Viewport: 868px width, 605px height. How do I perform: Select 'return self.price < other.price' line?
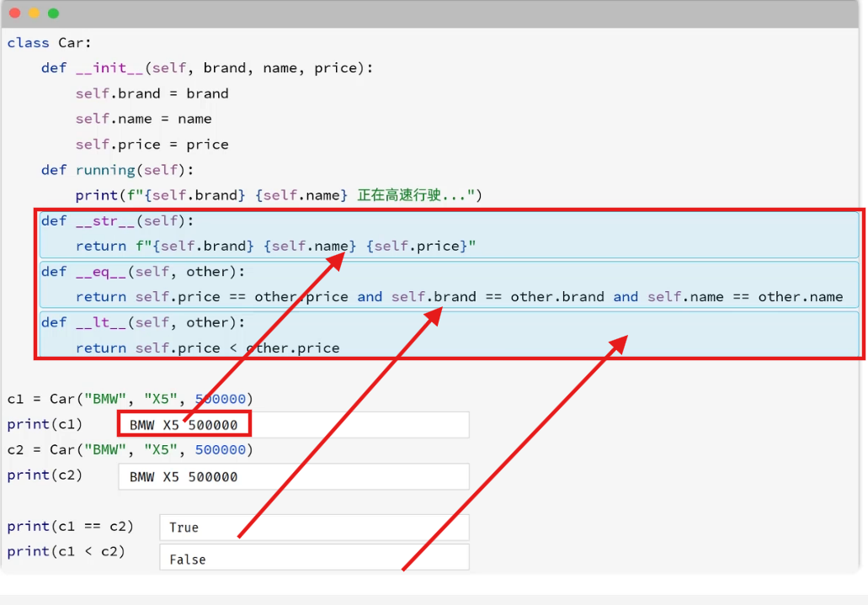click(x=208, y=348)
